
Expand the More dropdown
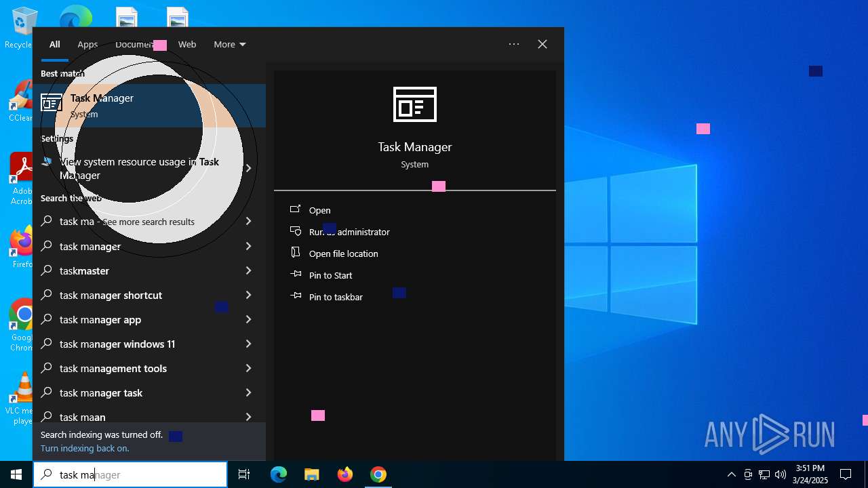(x=230, y=44)
